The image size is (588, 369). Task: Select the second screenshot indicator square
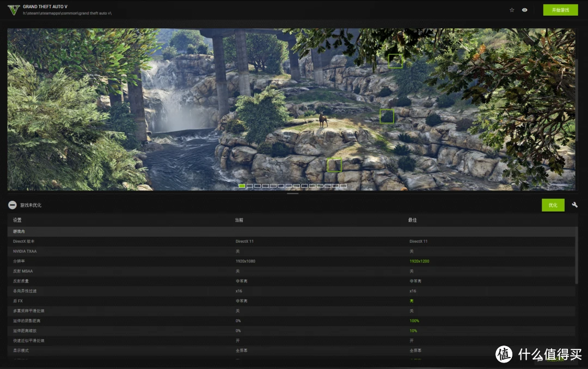[x=250, y=186]
